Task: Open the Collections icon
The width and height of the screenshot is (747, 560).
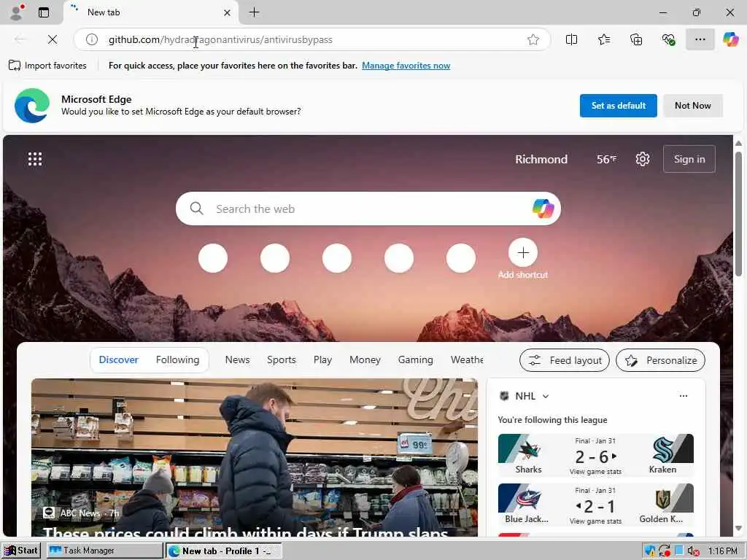Action: pos(636,39)
